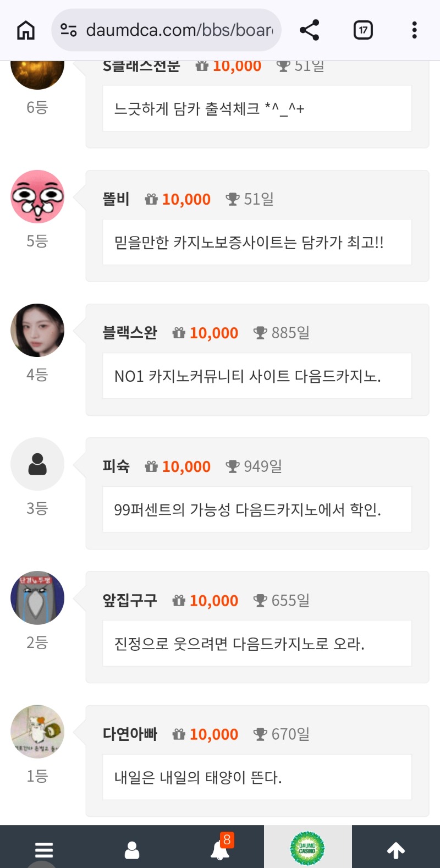440x868 pixels.
Task: Tap the 다연아빠 hamster avatar
Action: 37,732
